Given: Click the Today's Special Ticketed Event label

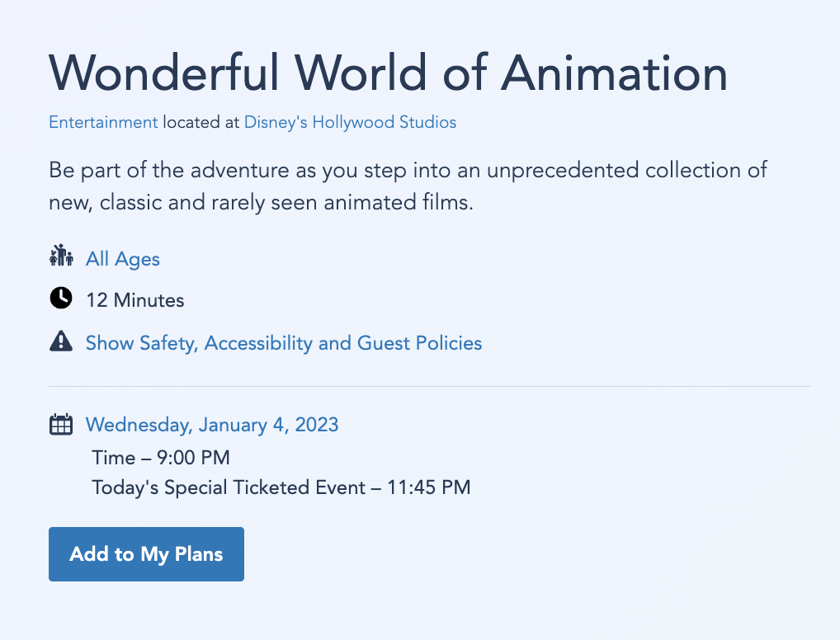Looking at the screenshot, I should coord(229,487).
